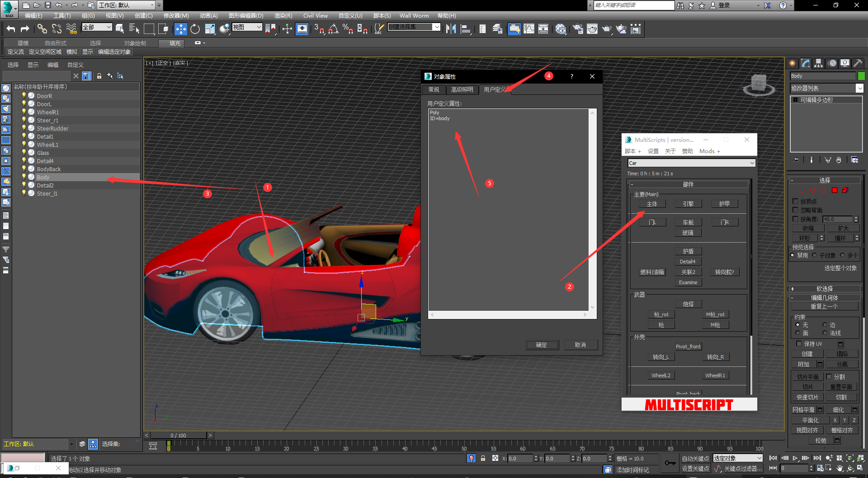Click the Mirror tool icon
Viewport: 868px width, 478px height.
[451, 29]
